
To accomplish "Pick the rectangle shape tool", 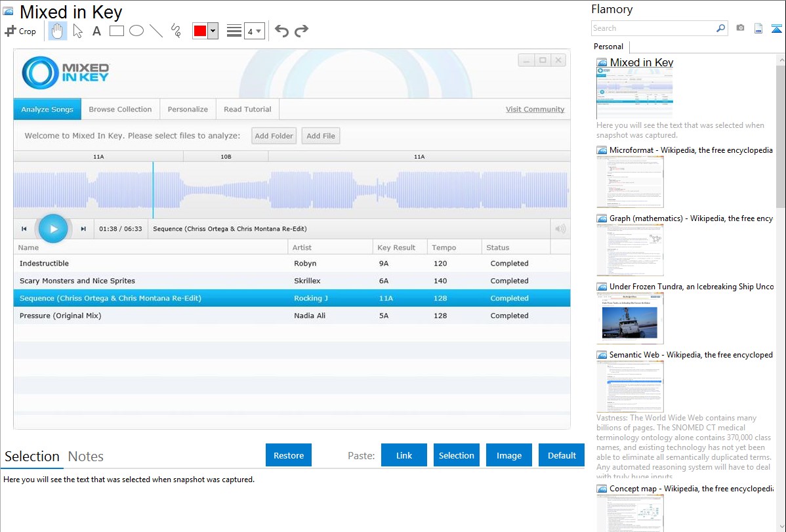I will coord(116,31).
